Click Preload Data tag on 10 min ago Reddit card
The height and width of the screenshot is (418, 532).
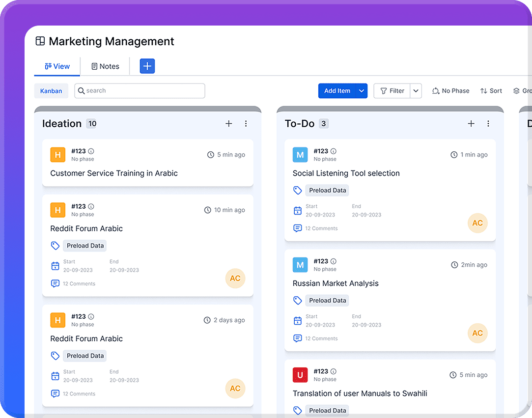85,246
